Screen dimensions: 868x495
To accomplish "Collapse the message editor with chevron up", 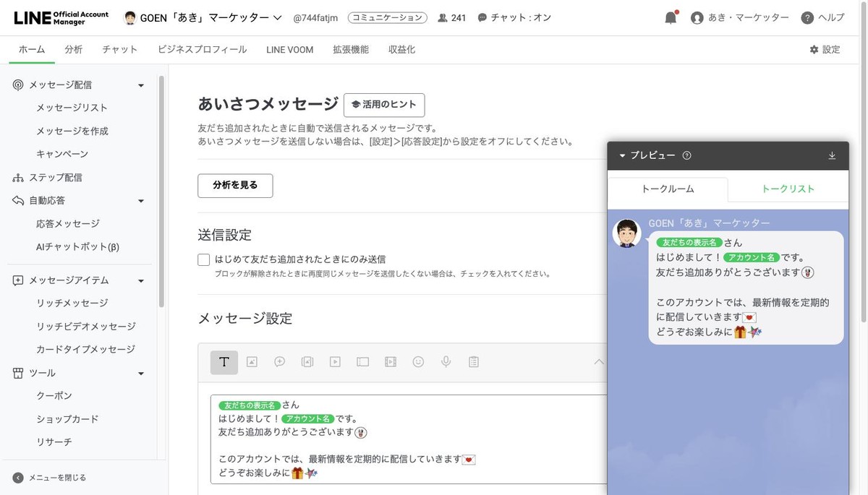I will coord(598,362).
